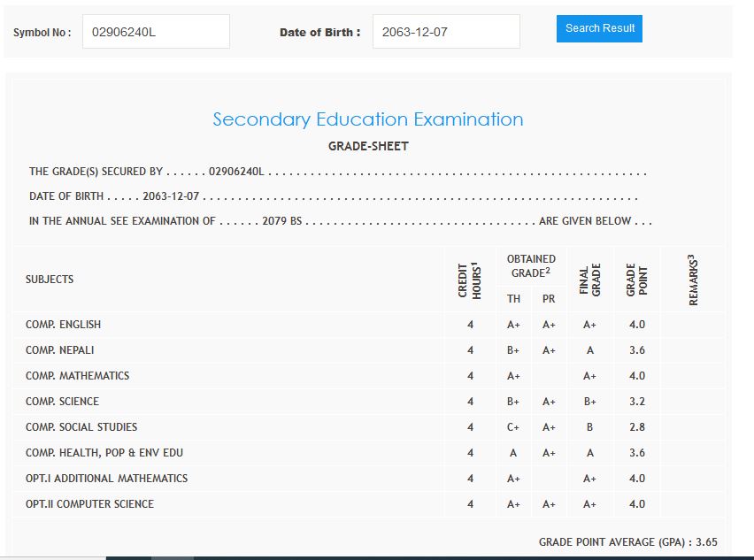Click the Secondary Education Examination heading

click(x=368, y=119)
